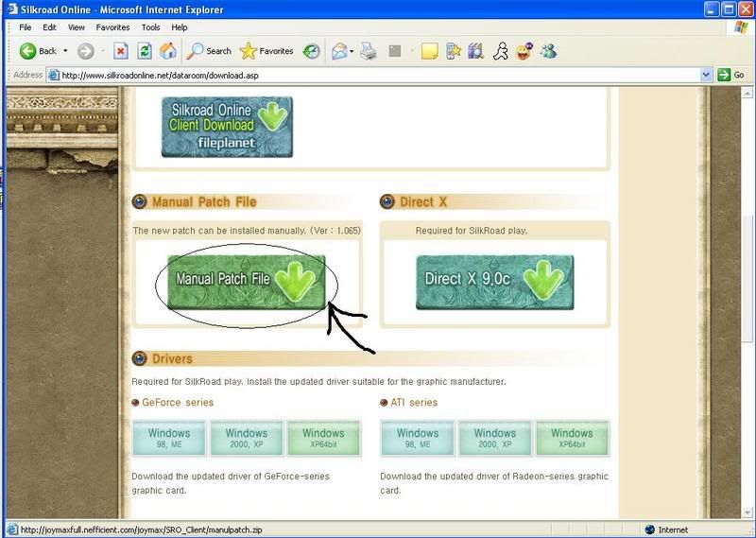Open the Search toolbar button
The image size is (756, 538).
[x=209, y=51]
